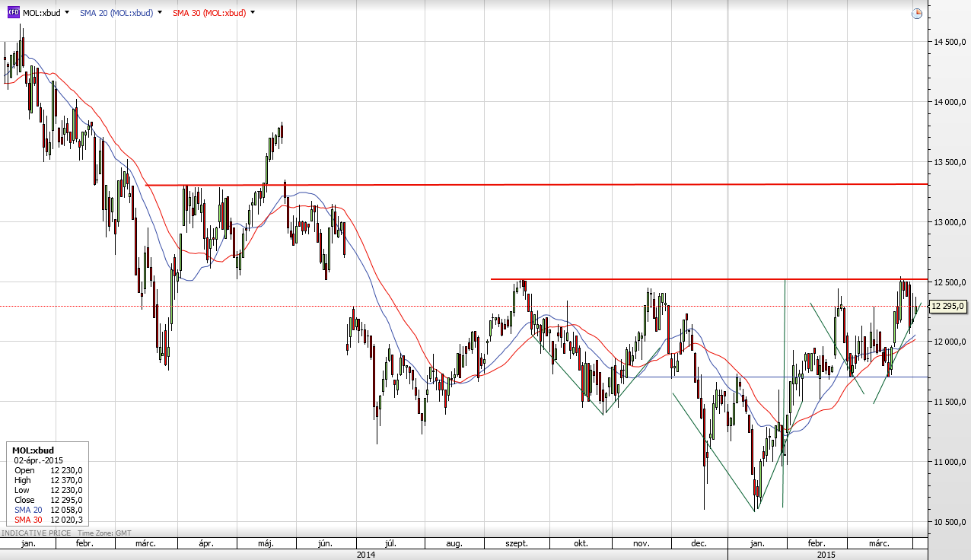This screenshot has width=971, height=560.
Task: Click the Low row label in data box
Action: 21,490
